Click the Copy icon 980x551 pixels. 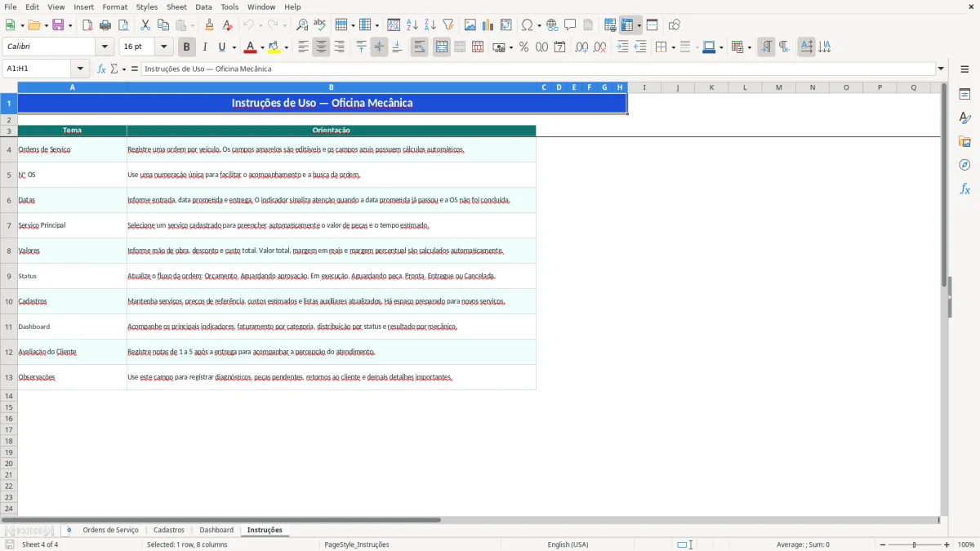pyautogui.click(x=163, y=25)
